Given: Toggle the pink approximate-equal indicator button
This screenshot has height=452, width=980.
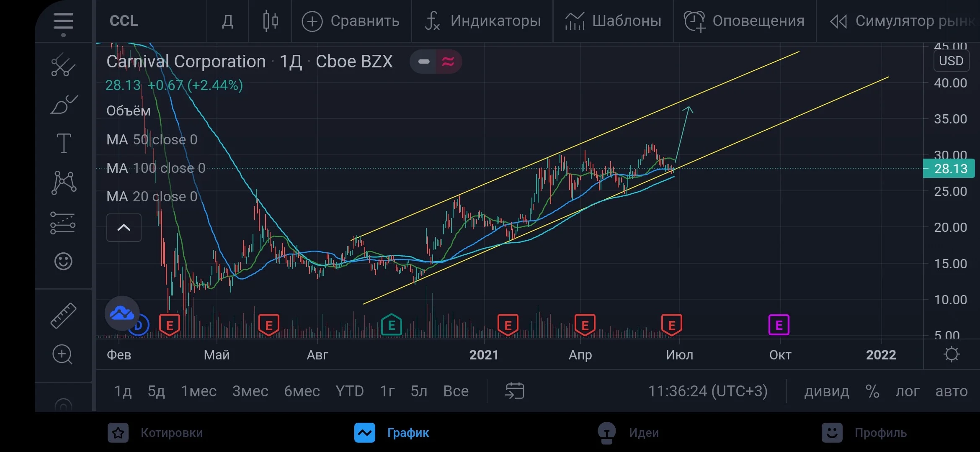Looking at the screenshot, I should [449, 62].
